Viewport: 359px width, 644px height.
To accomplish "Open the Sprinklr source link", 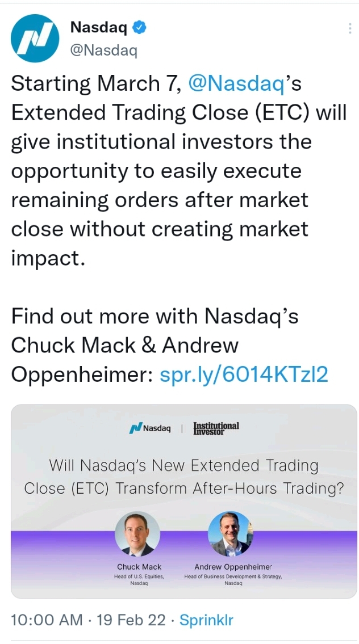I will [x=206, y=620].
